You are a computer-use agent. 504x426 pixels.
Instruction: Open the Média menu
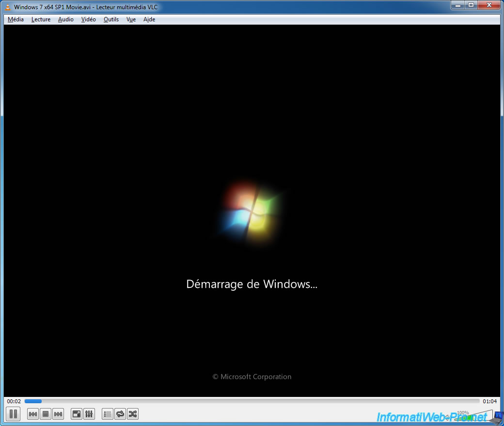pos(16,19)
